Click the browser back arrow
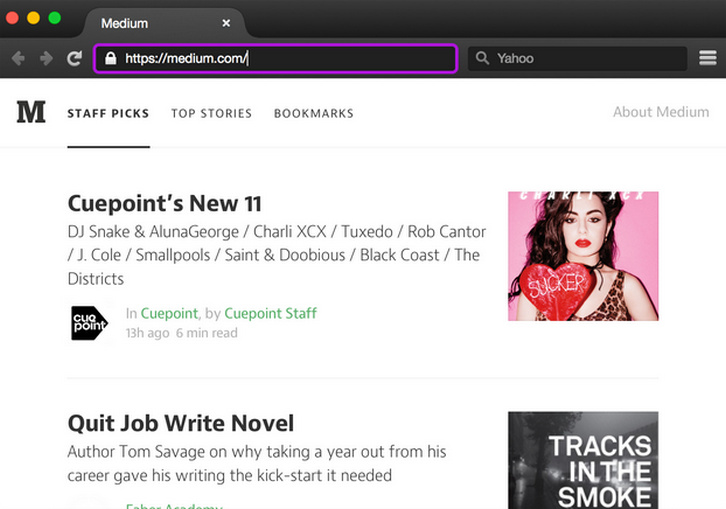This screenshot has height=509, width=726. tap(18, 59)
